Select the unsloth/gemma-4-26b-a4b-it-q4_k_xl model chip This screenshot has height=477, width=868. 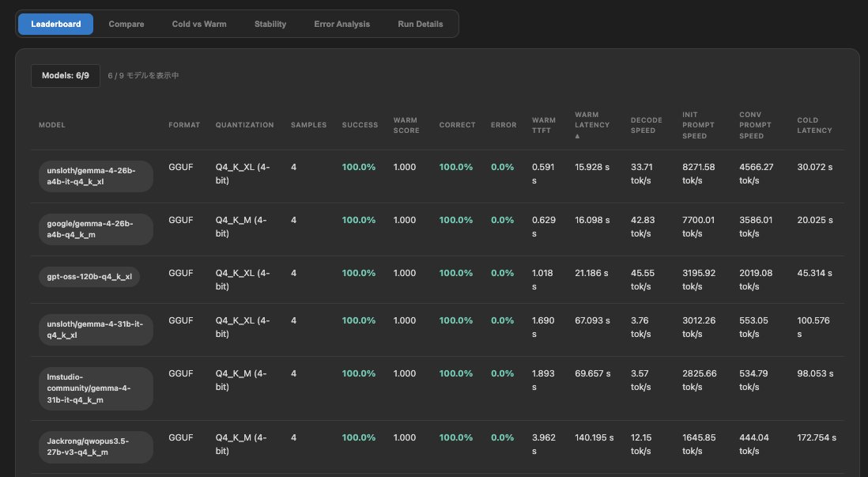[x=96, y=176]
